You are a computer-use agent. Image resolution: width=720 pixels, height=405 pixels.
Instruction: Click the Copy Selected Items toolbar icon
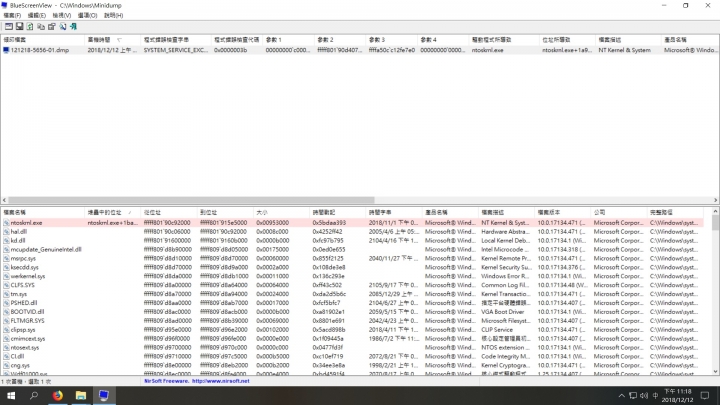click(41, 27)
